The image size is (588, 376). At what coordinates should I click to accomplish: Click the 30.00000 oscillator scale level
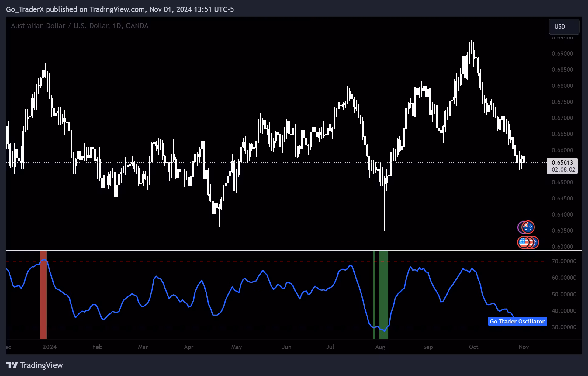click(x=564, y=327)
